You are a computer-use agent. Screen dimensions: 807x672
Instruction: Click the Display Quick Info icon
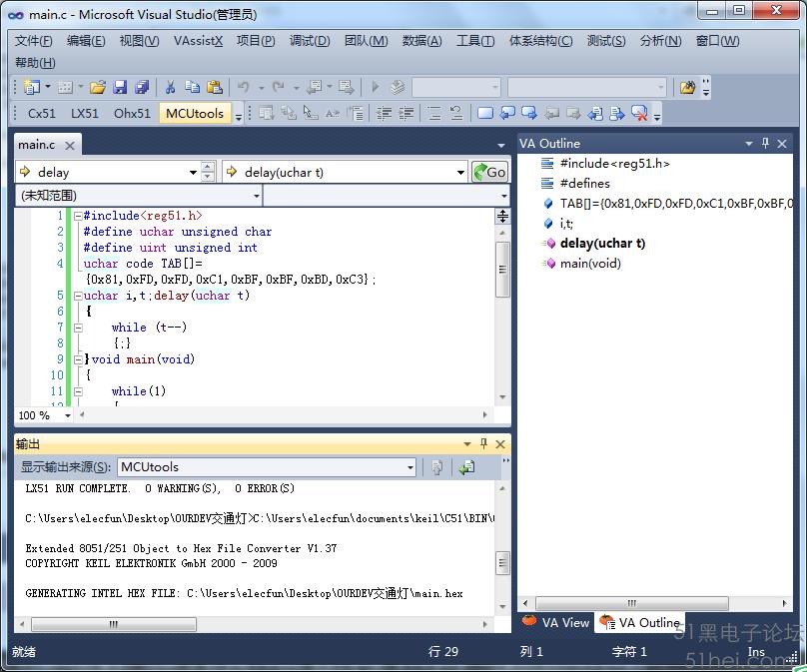tap(311, 113)
